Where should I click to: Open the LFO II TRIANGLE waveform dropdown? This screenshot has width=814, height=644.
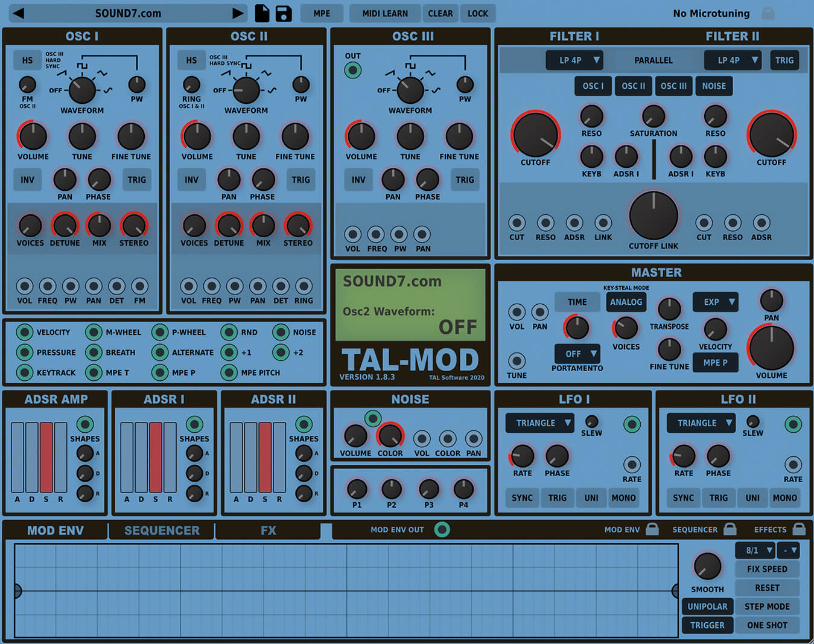click(701, 423)
